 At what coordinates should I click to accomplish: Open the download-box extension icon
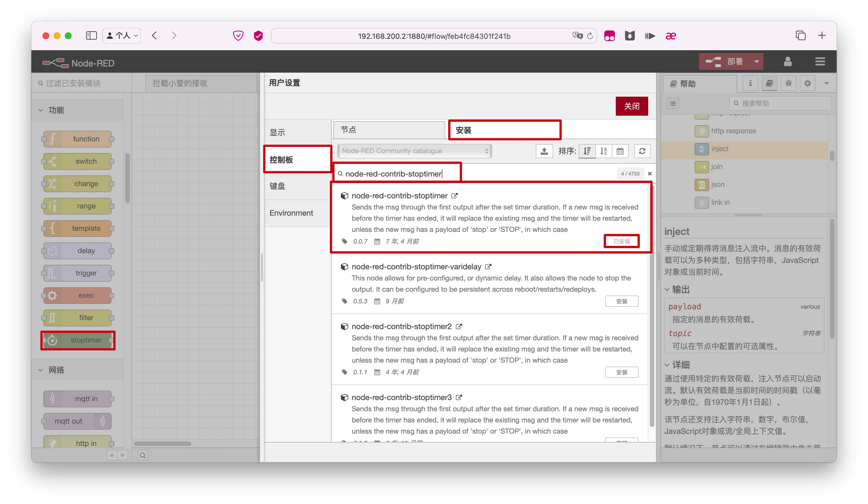(630, 36)
